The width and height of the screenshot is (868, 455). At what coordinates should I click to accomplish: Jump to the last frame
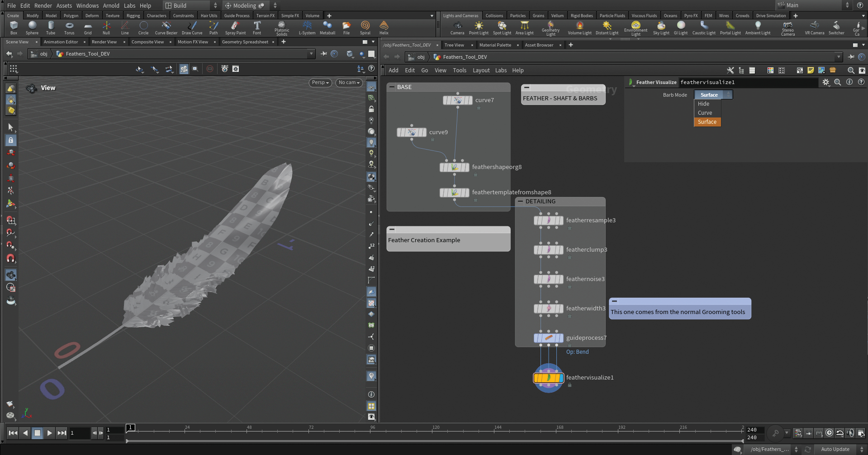(x=62, y=433)
